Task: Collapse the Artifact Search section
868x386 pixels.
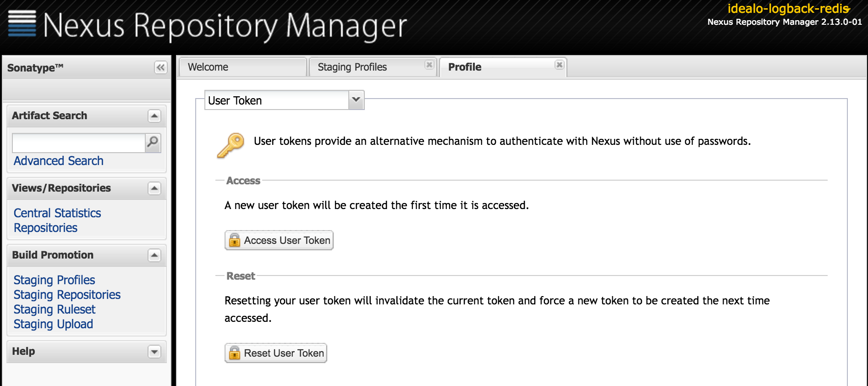Action: (x=154, y=116)
